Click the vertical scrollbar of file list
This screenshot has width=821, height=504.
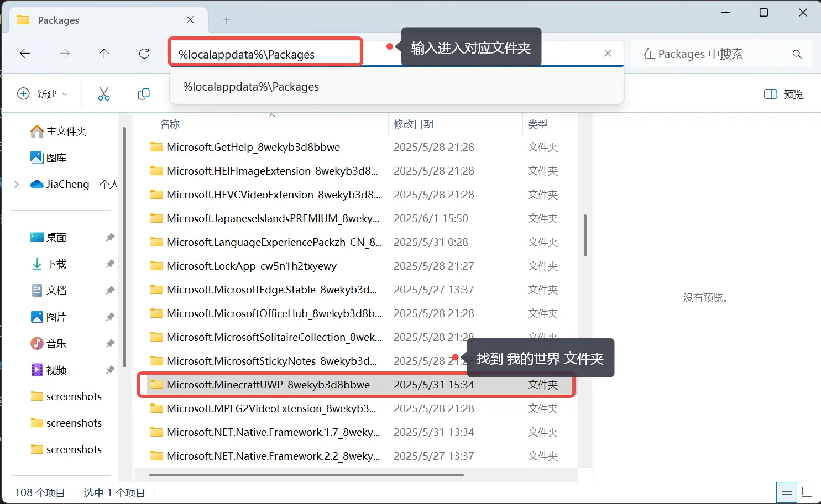[585, 235]
